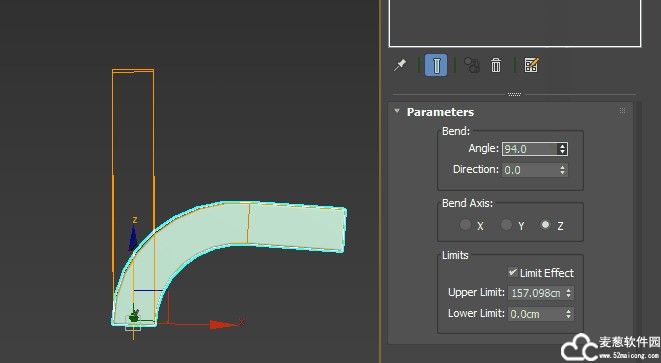Image resolution: width=661 pixels, height=363 pixels.
Task: Remove modifier with trash icon
Action: 496,65
